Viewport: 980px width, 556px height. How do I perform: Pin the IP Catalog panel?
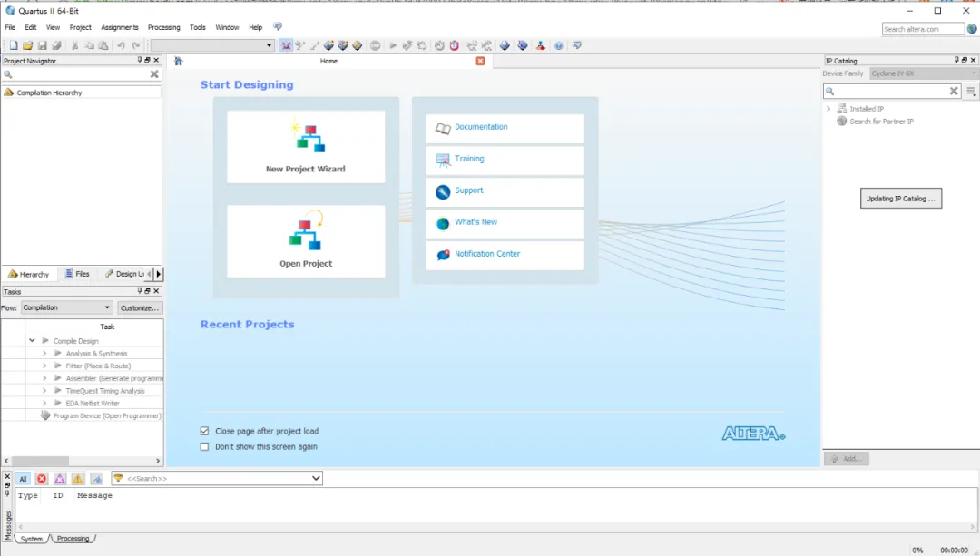956,60
